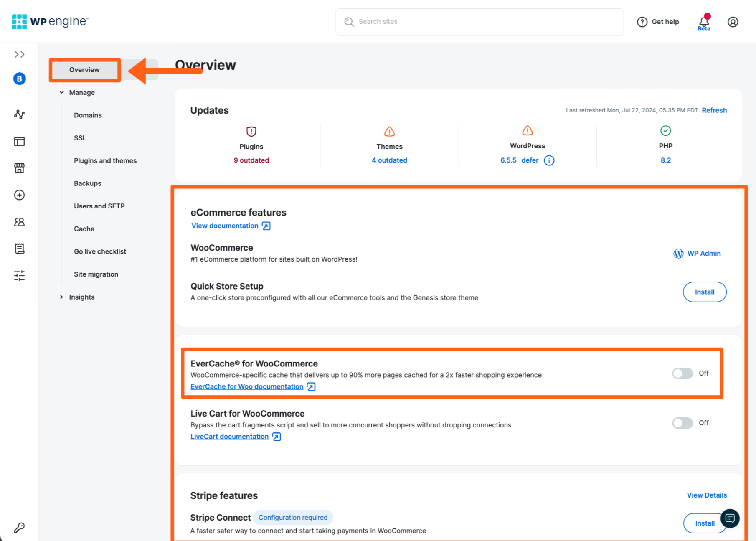Viewport: 756px width, 541px height.
Task: Click Refresh to update the Updates panel
Action: (x=714, y=110)
